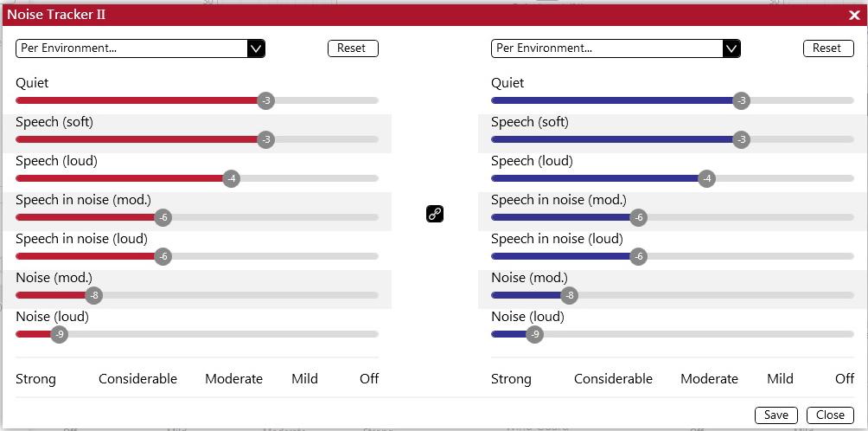Click right Speech (loud) slider handle

point(706,179)
